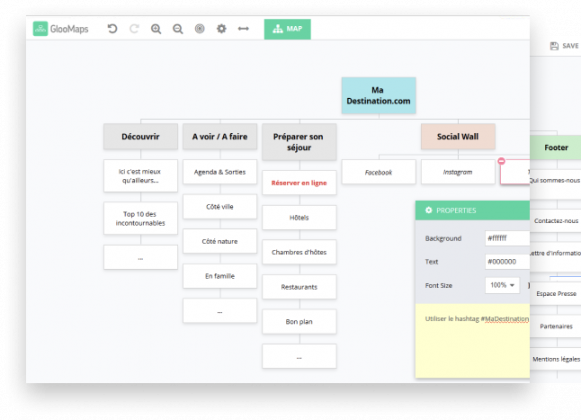581x420 pixels.
Task: Click the Background color #ffffff field
Action: click(x=507, y=238)
